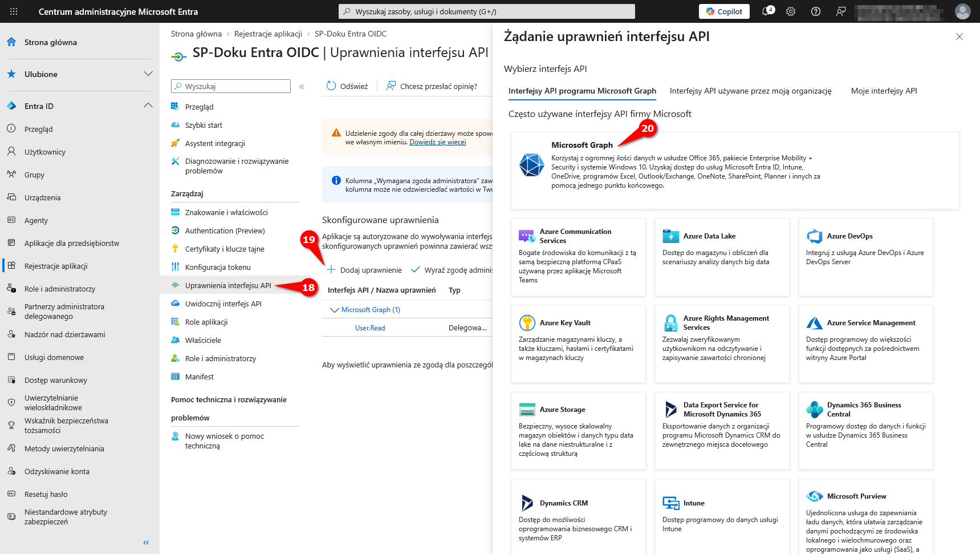Collapse the left navigation sidebar

(146, 543)
